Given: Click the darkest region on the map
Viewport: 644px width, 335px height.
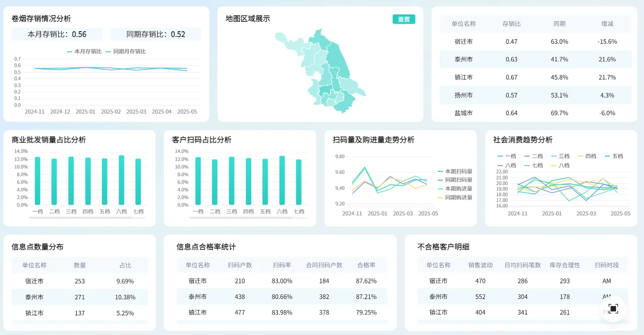Looking at the screenshot, I should 325,90.
